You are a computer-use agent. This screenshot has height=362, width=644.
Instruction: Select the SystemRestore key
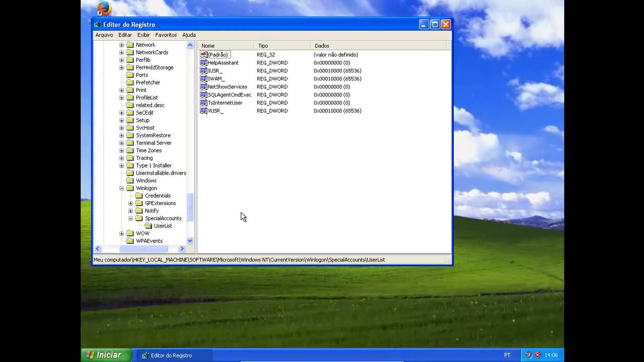(153, 135)
